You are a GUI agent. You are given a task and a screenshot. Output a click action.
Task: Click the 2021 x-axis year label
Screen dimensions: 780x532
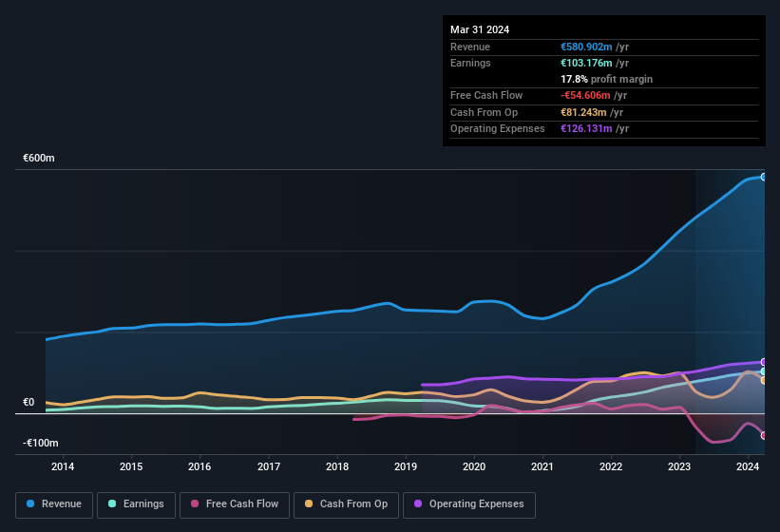click(542, 466)
